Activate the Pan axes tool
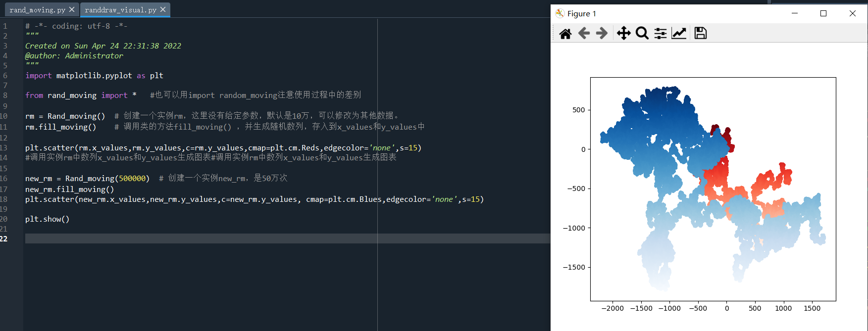The image size is (868, 331). coord(623,33)
